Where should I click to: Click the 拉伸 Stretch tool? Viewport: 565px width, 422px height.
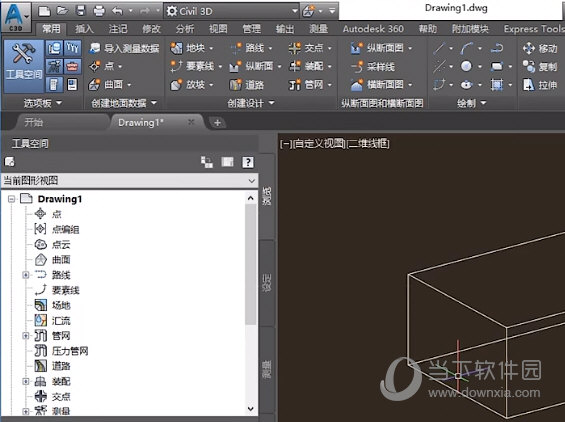pos(540,85)
